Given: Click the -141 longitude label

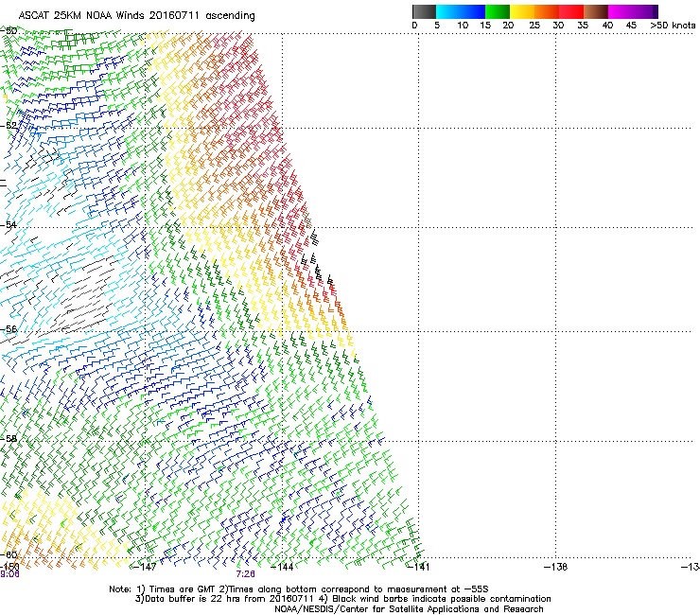Looking at the screenshot, I should click(x=418, y=567).
